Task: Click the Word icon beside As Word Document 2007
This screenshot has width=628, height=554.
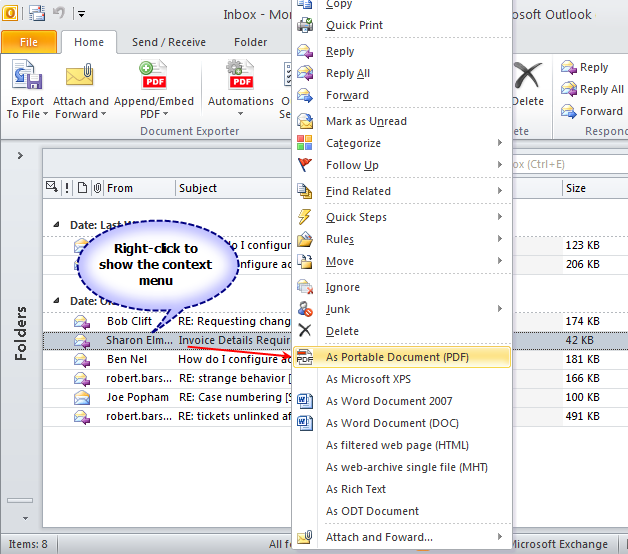Action: tap(305, 401)
